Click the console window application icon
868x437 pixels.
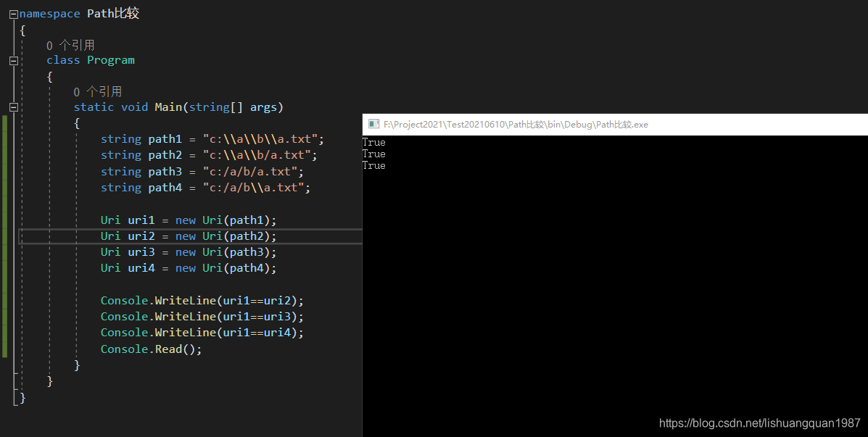(373, 125)
